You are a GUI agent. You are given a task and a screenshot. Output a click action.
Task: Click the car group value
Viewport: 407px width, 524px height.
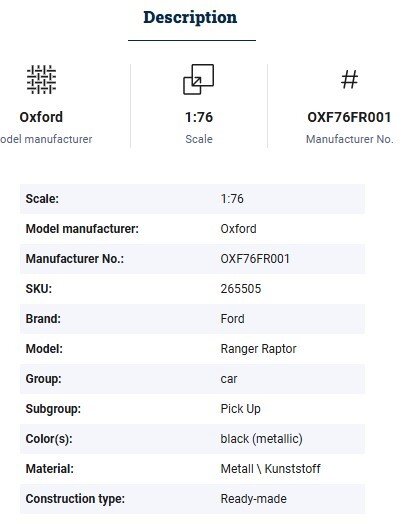click(x=229, y=379)
